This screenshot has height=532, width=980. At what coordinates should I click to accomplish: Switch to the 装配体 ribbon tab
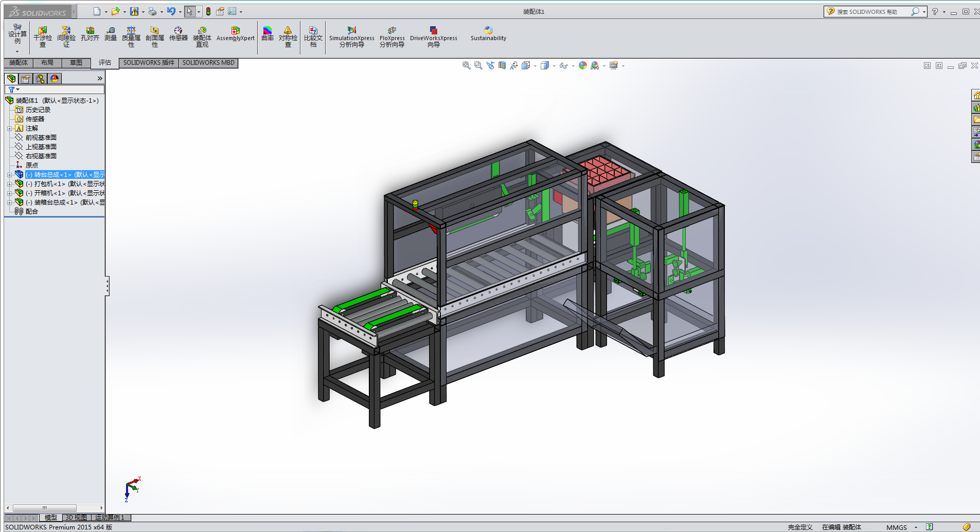pyautogui.click(x=19, y=63)
